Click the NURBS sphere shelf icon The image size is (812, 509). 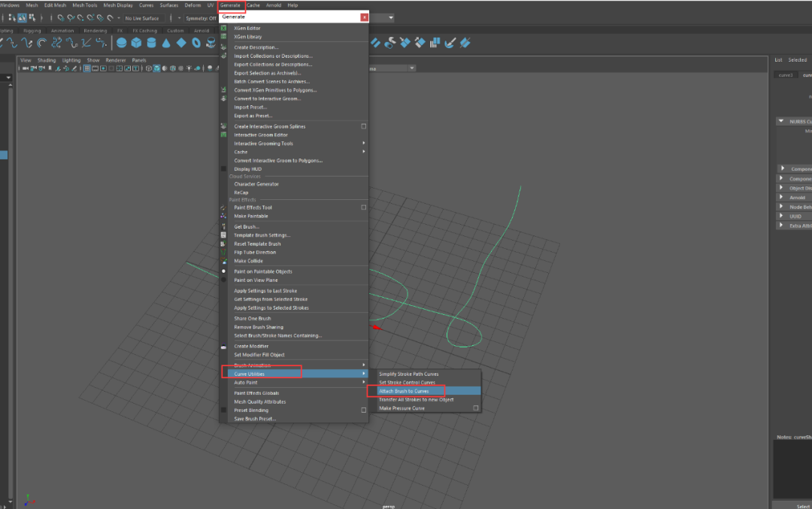(x=121, y=42)
